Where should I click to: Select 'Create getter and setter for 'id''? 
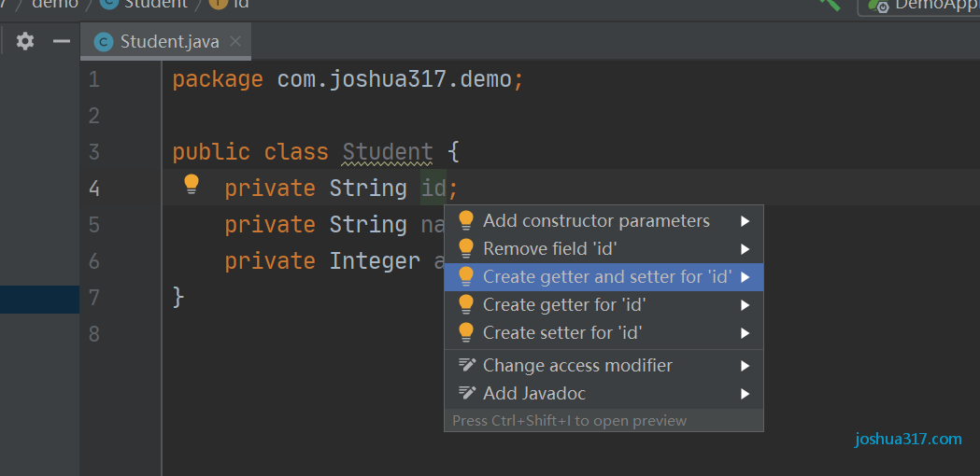pyautogui.click(x=604, y=276)
